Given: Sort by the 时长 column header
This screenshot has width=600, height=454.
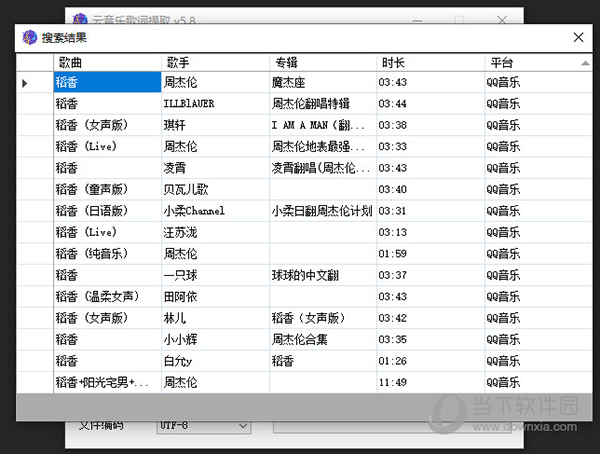Looking at the screenshot, I should coord(430,62).
